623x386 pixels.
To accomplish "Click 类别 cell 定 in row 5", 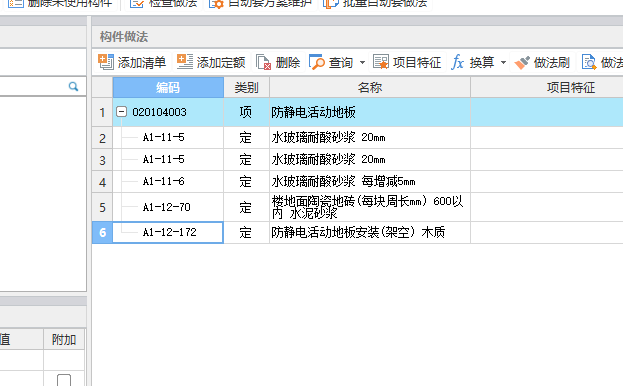I will (246, 207).
